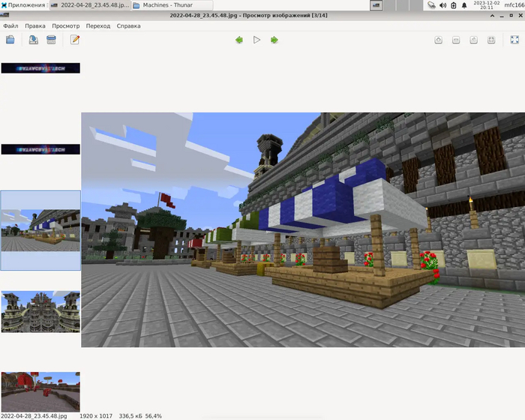
Task: Save a copy of the image
Action: tap(34, 40)
